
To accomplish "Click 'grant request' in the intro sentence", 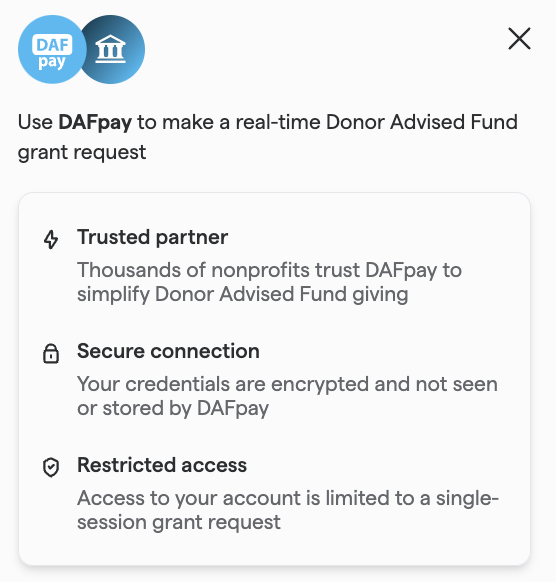I will pyautogui.click(x=82, y=153).
